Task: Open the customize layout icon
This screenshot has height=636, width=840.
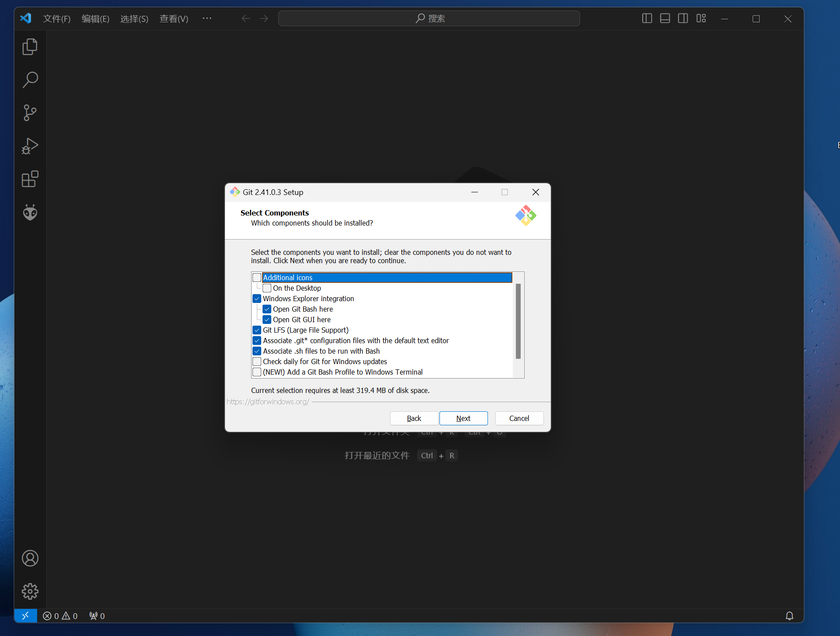Action: click(701, 18)
